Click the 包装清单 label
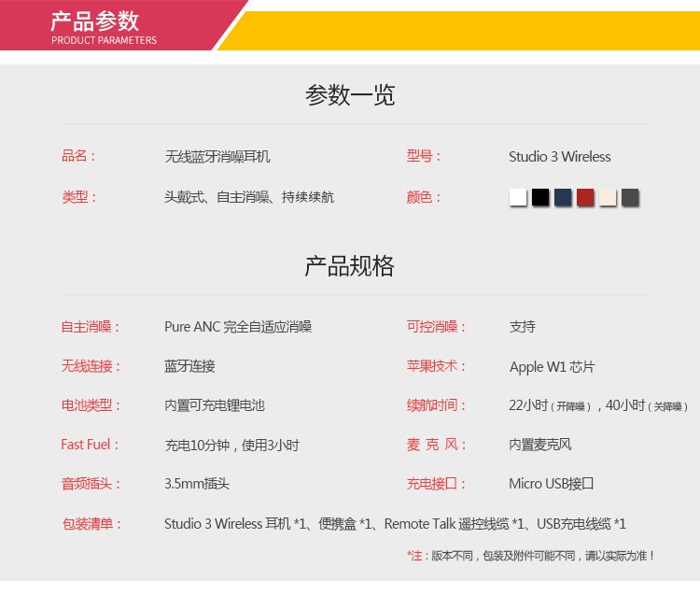Viewport: 700px width, 595px height. (92, 523)
